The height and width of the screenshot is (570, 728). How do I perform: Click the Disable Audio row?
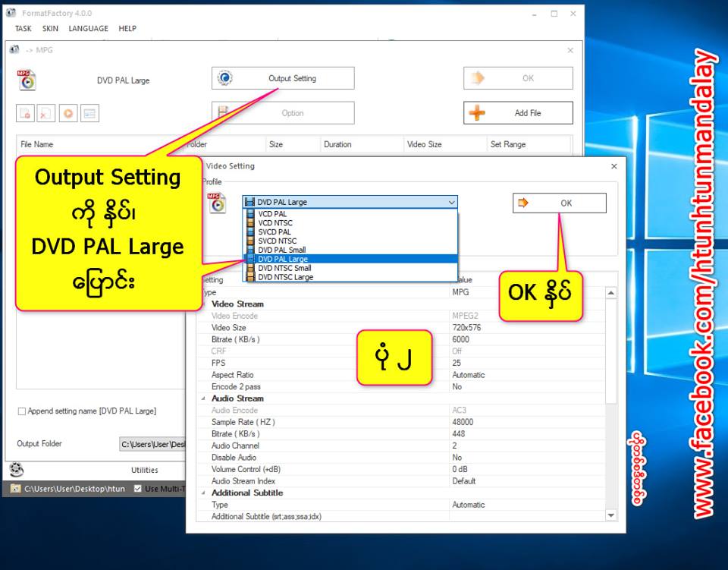click(x=402, y=458)
